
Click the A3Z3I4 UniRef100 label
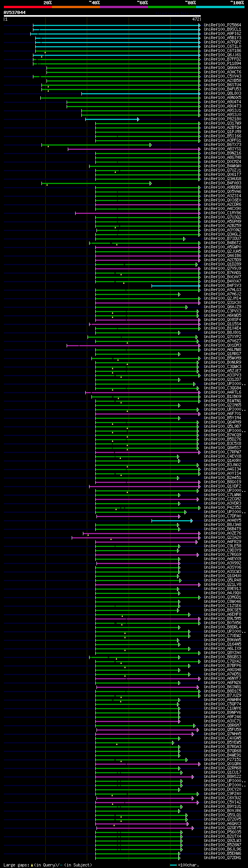tap(222, 196)
